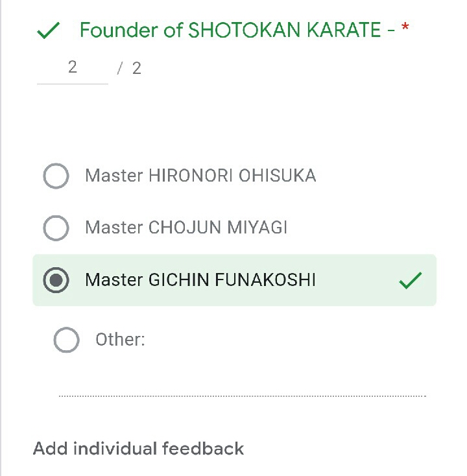The image size is (467, 476).
Task: Click the word "of" in the question title
Action: coord(173,30)
